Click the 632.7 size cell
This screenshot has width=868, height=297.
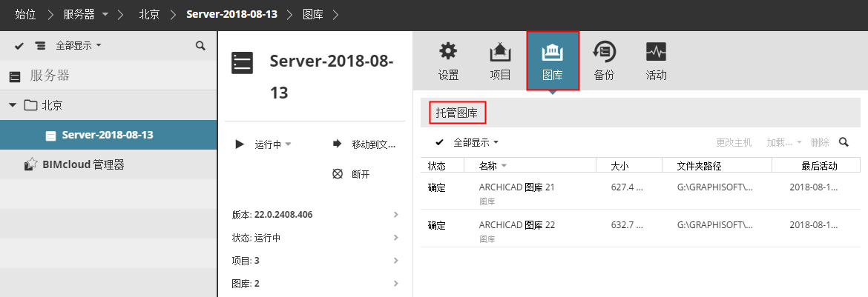[x=627, y=225]
